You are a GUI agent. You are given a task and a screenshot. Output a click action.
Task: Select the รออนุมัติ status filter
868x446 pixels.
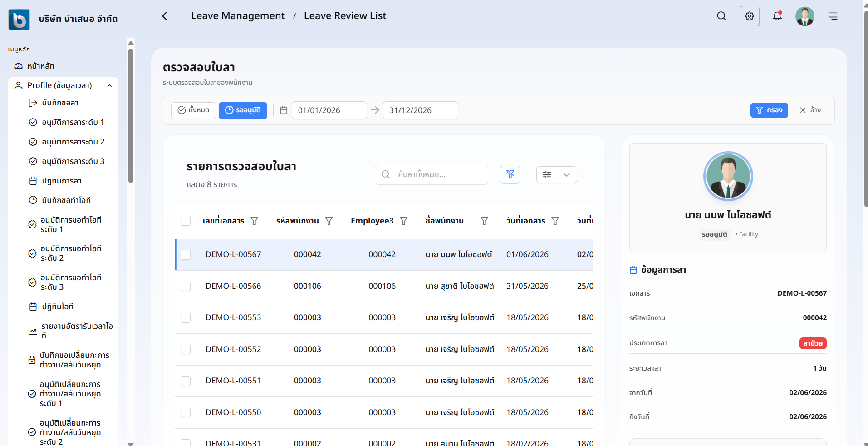[243, 110]
